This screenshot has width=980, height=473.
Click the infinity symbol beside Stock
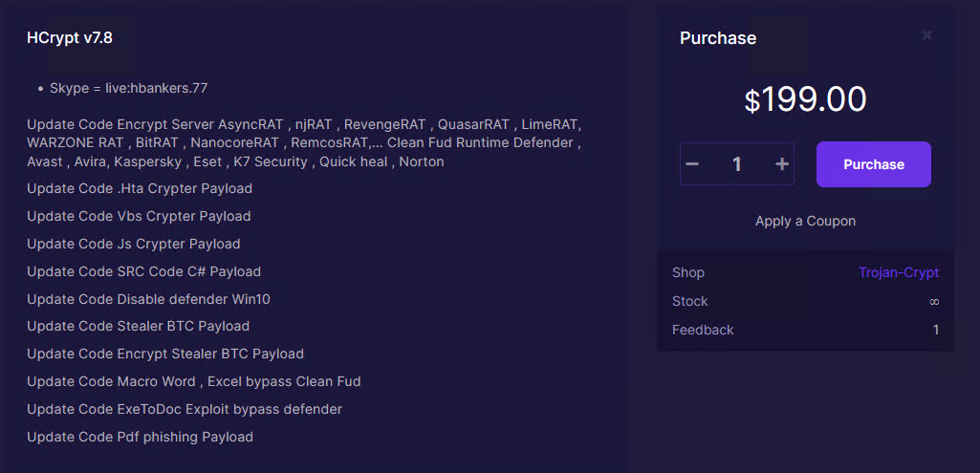tap(934, 301)
